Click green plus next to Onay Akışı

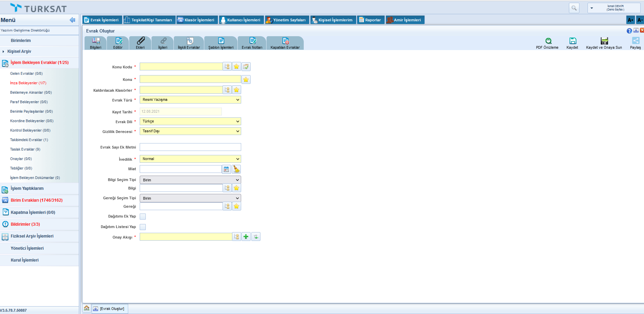246,237
